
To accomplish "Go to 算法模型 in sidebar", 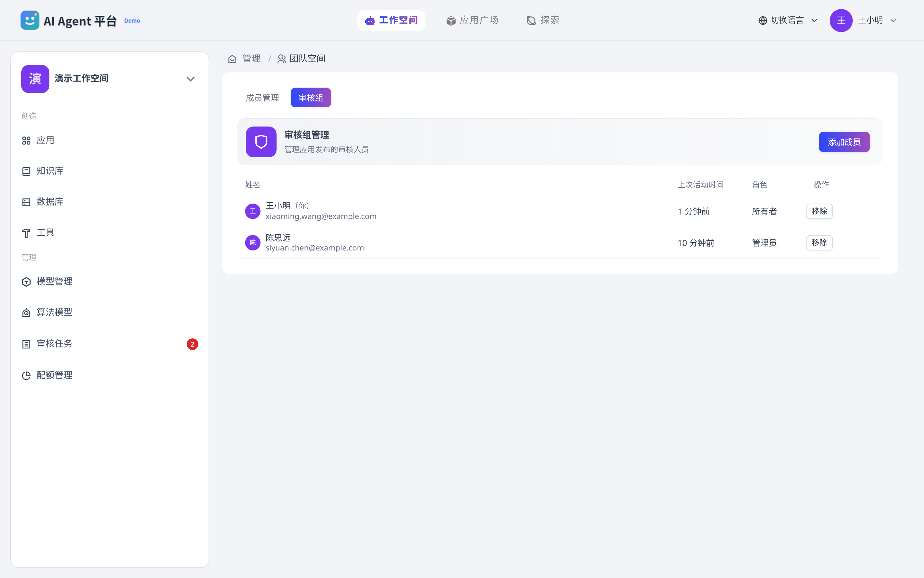I will (x=110, y=313).
